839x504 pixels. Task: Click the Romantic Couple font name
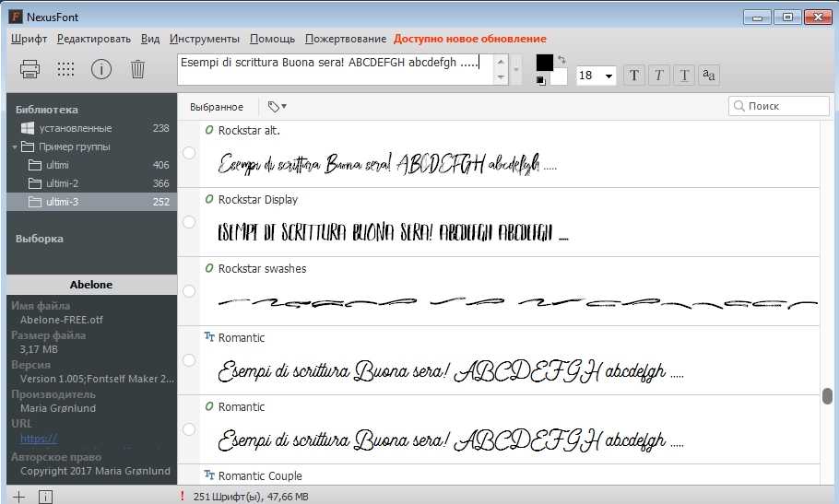260,475
